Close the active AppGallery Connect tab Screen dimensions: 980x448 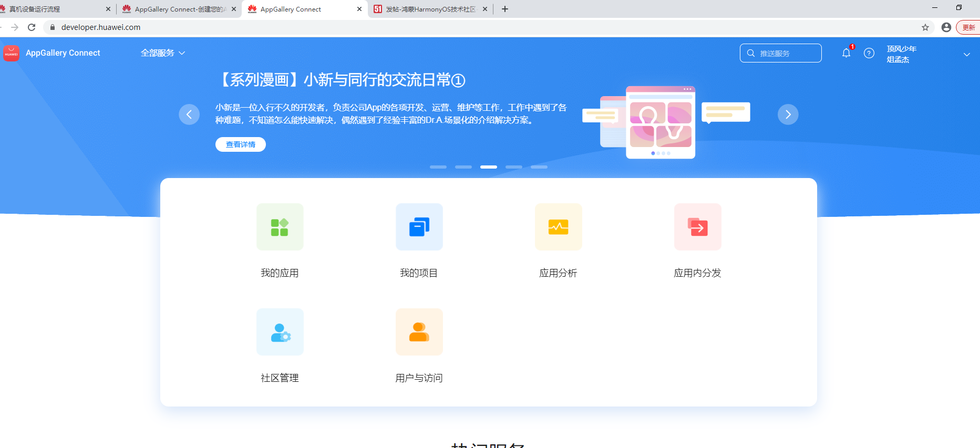click(x=359, y=9)
